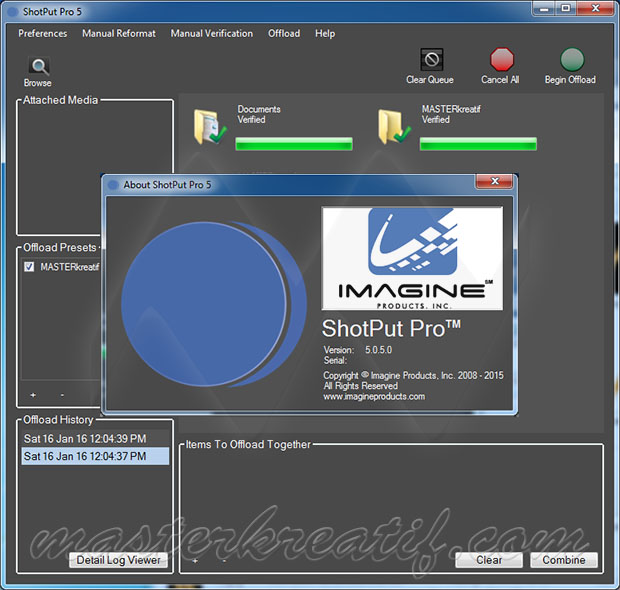Select the Documents verified folder icon
Viewport: 620px width, 590px height.
coord(210,127)
